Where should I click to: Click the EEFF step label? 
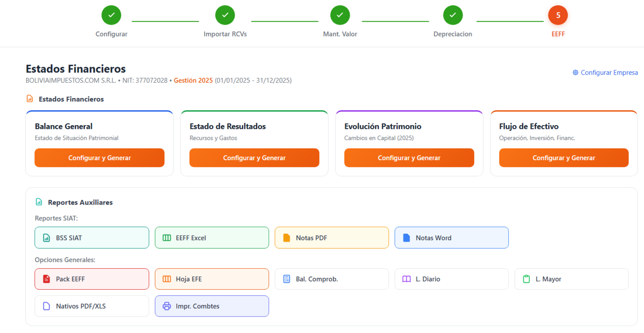[558, 34]
